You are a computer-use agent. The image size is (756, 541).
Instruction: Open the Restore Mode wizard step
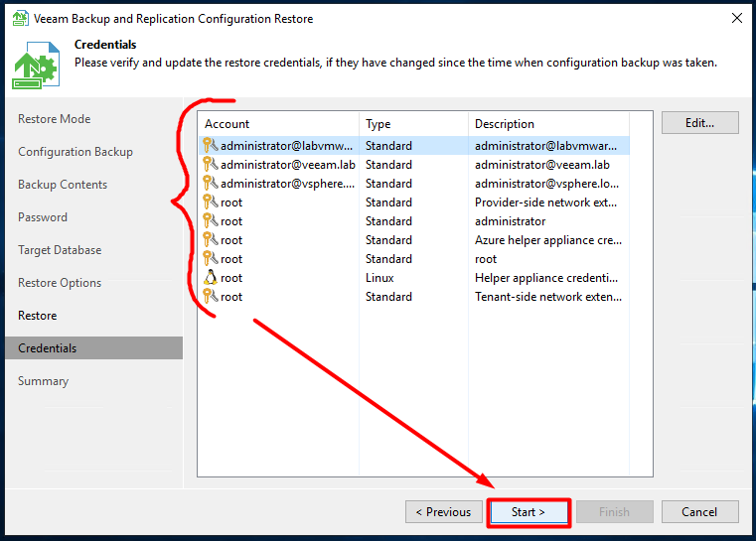[54, 119]
